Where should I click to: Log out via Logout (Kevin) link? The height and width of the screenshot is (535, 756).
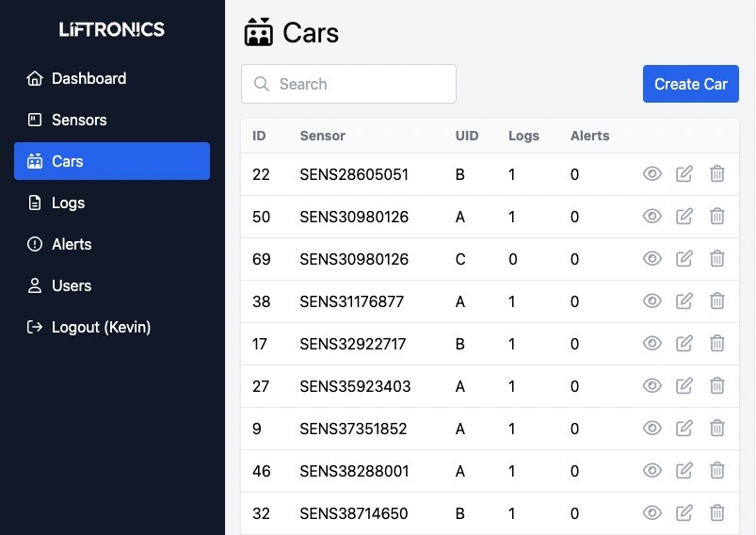(x=101, y=327)
